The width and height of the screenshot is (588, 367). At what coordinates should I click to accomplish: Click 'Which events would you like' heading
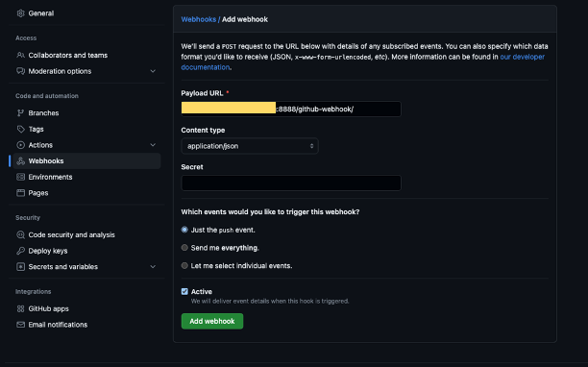[270, 212]
